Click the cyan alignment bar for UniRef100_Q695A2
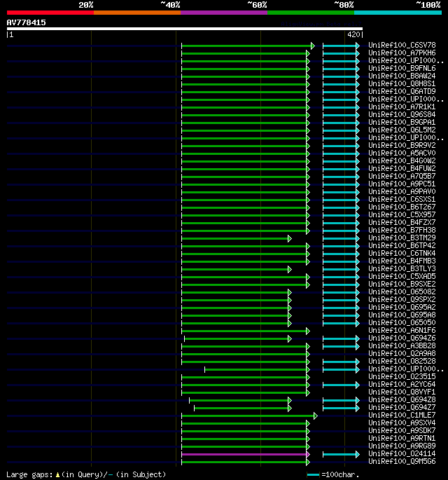This screenshot has width=448, height=480. [x=341, y=308]
